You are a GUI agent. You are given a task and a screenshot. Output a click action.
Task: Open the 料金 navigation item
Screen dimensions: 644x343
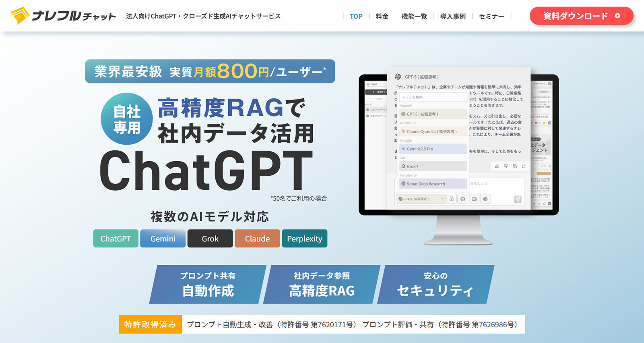coord(382,16)
